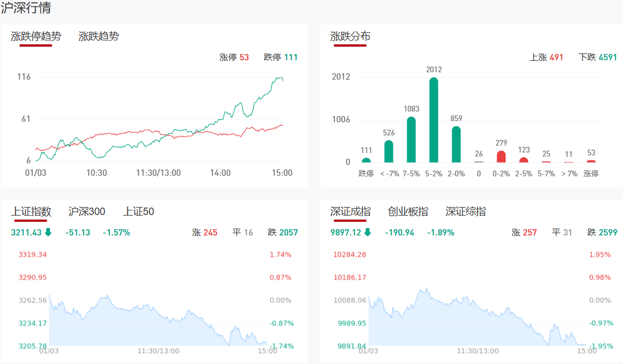This screenshot has height=364, width=623.
Task: Click the red 279 bar for 0-2% gain
Action: [x=501, y=156]
